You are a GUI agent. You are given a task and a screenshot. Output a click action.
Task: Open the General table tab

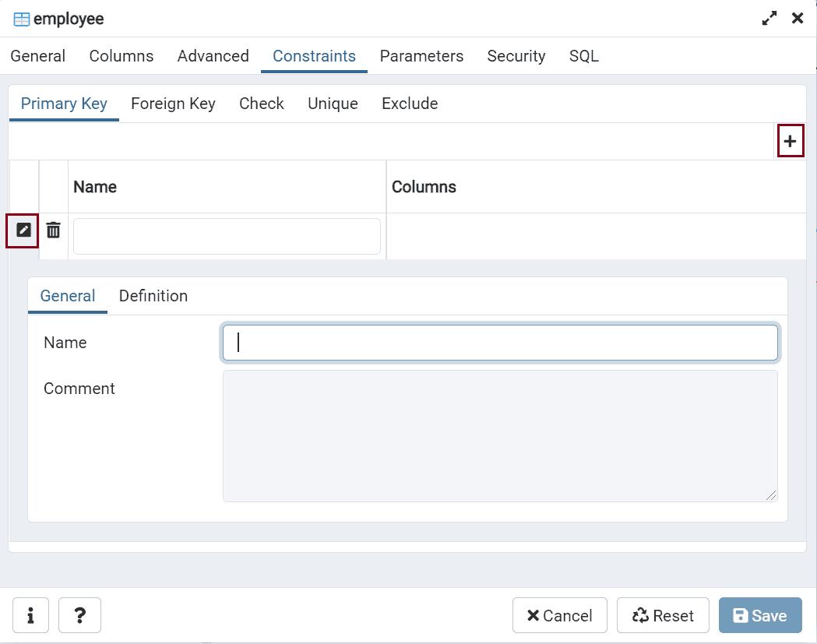(38, 56)
